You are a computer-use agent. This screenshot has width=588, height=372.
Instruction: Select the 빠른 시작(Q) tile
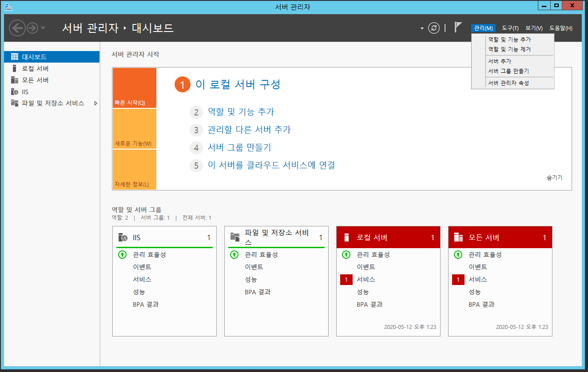[135, 88]
